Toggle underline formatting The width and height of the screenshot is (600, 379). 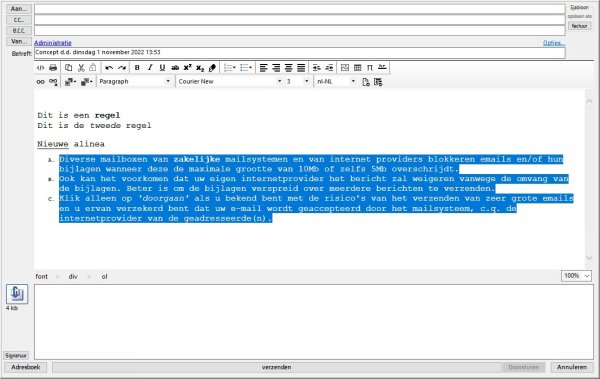click(162, 68)
